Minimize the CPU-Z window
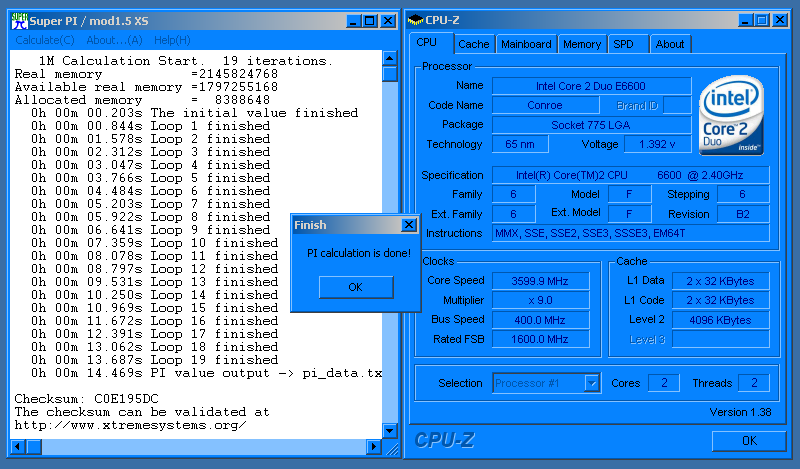This screenshot has width=800, height=469. [x=745, y=20]
